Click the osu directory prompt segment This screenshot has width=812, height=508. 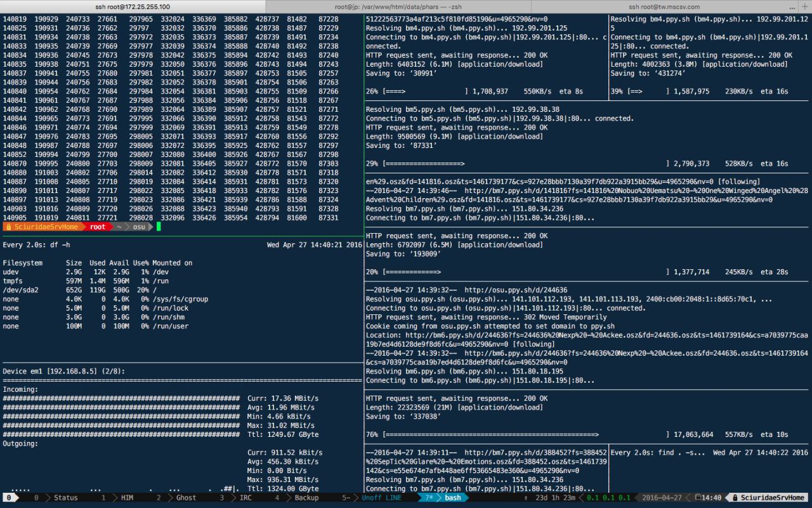[x=139, y=227]
